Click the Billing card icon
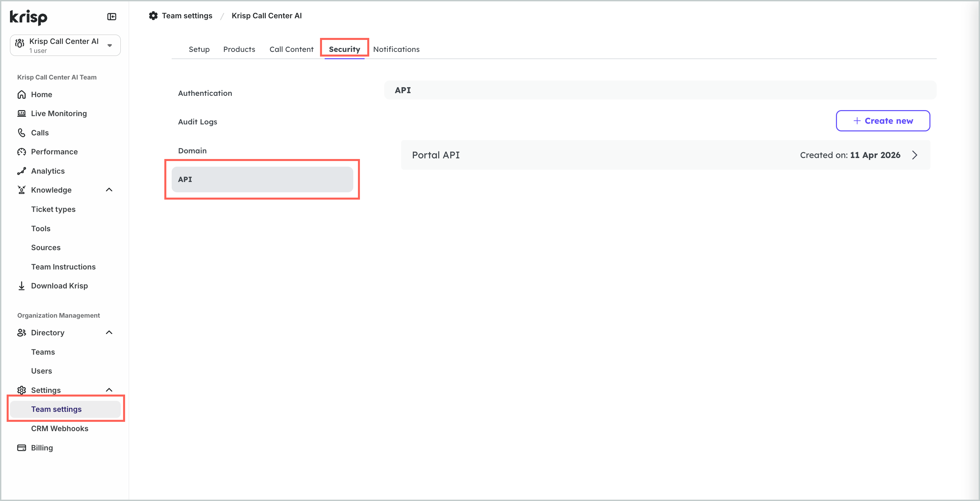Image resolution: width=980 pixels, height=501 pixels. point(22,448)
